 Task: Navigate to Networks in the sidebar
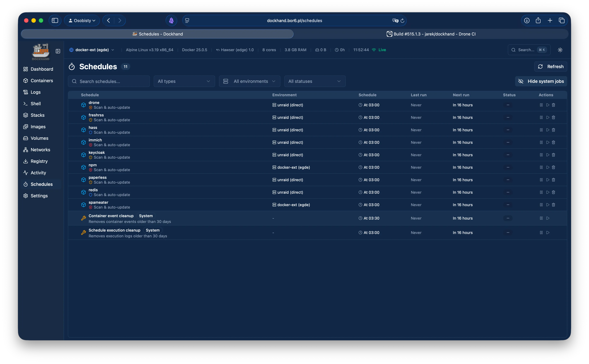(x=40, y=150)
